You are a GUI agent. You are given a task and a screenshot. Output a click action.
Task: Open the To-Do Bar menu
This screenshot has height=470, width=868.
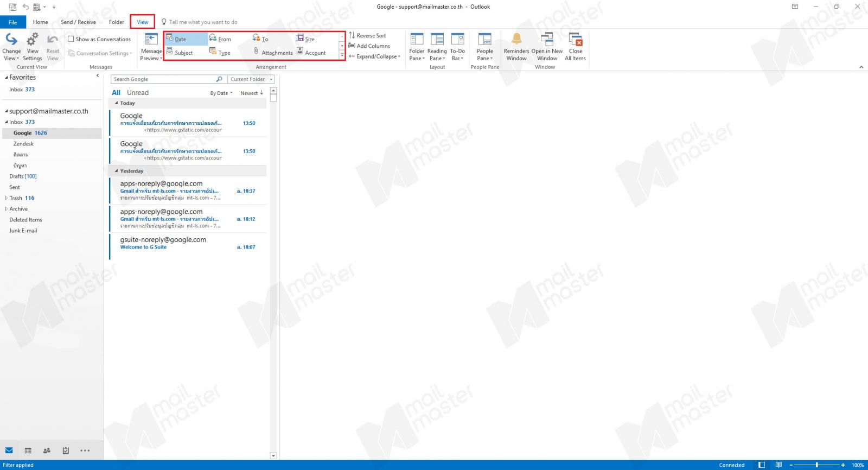(457, 46)
